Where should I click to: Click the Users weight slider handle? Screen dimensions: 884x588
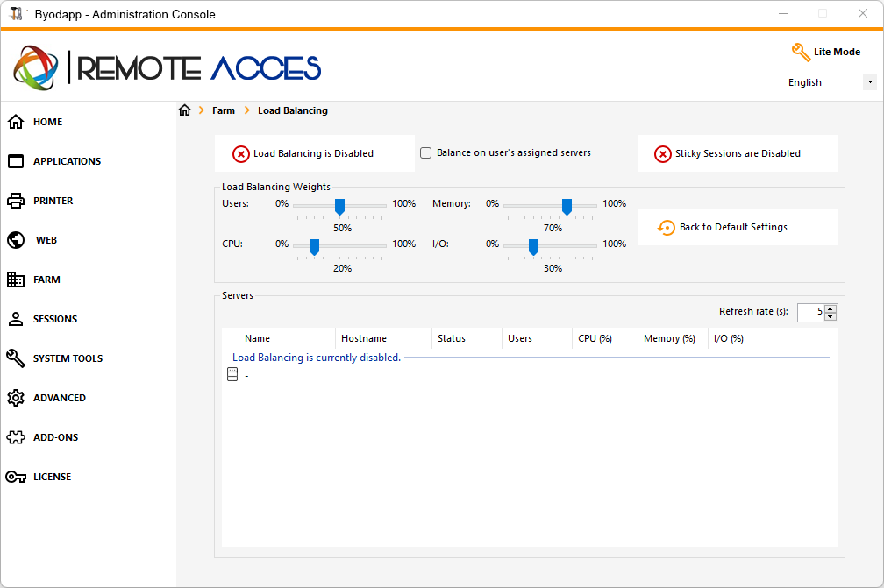pyautogui.click(x=339, y=207)
